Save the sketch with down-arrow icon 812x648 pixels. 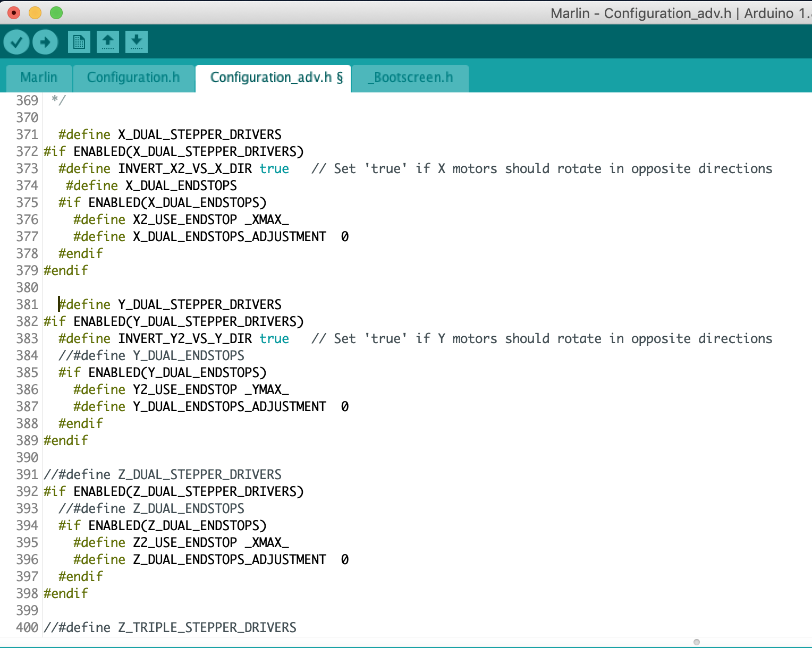pos(137,42)
